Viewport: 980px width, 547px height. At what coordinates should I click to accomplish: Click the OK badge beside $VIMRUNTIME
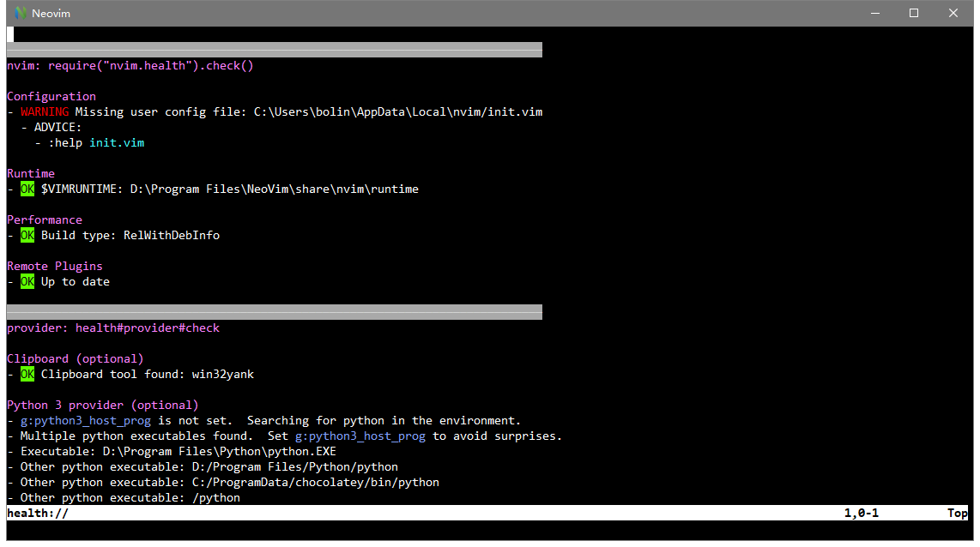pos(27,189)
